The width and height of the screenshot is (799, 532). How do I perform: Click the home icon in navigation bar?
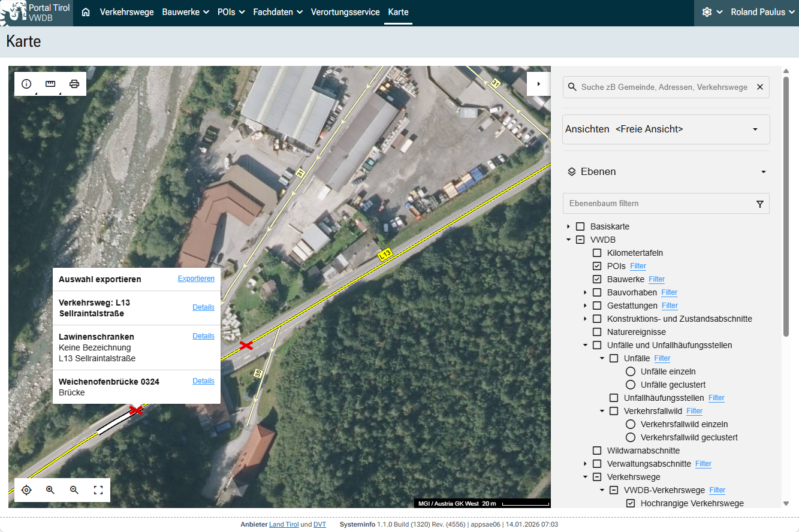[86, 12]
